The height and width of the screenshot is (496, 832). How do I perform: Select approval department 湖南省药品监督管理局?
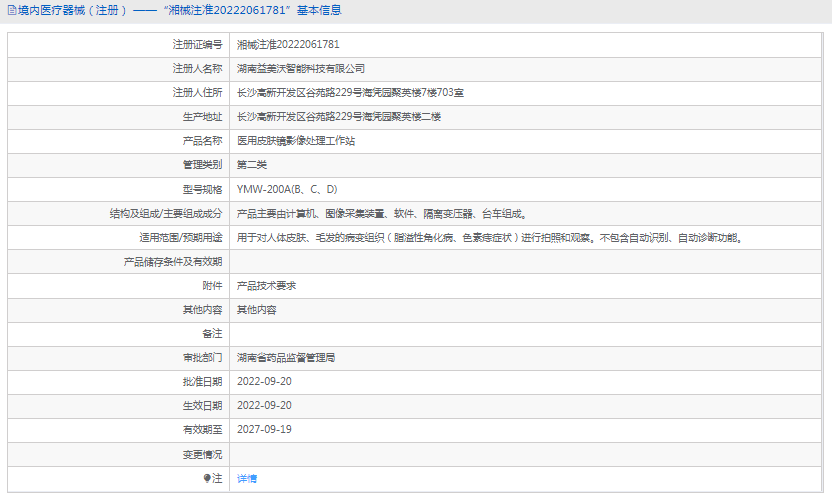click(x=286, y=358)
